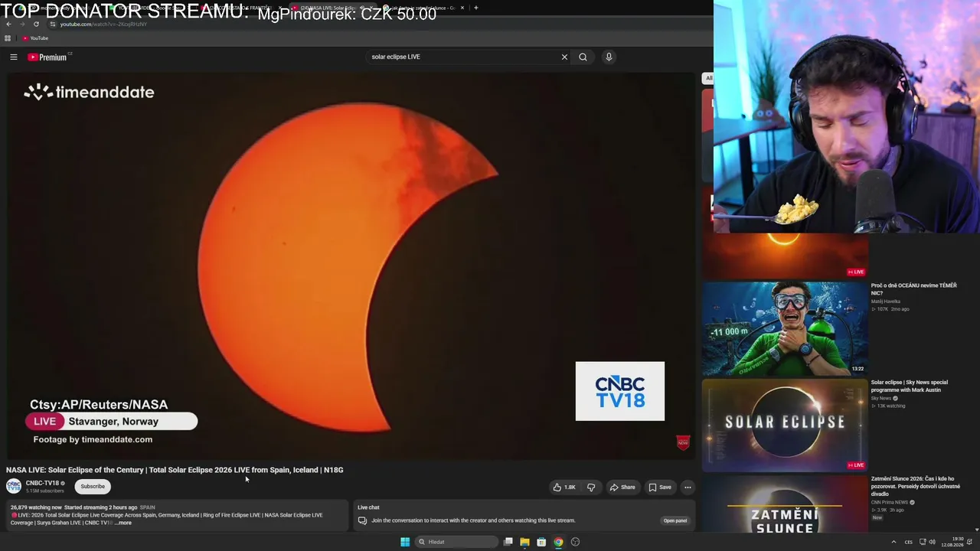The height and width of the screenshot is (551, 980).
Task: Open the live chat panel
Action: click(675, 520)
